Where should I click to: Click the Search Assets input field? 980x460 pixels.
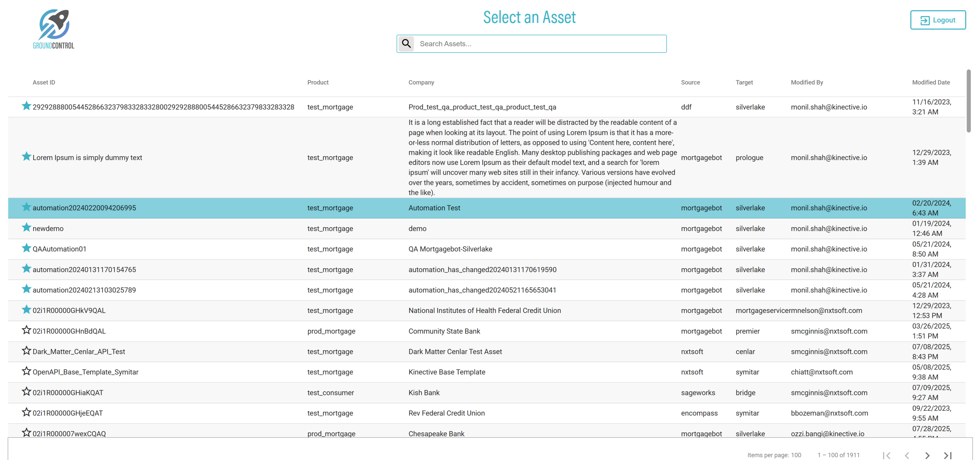click(540, 44)
